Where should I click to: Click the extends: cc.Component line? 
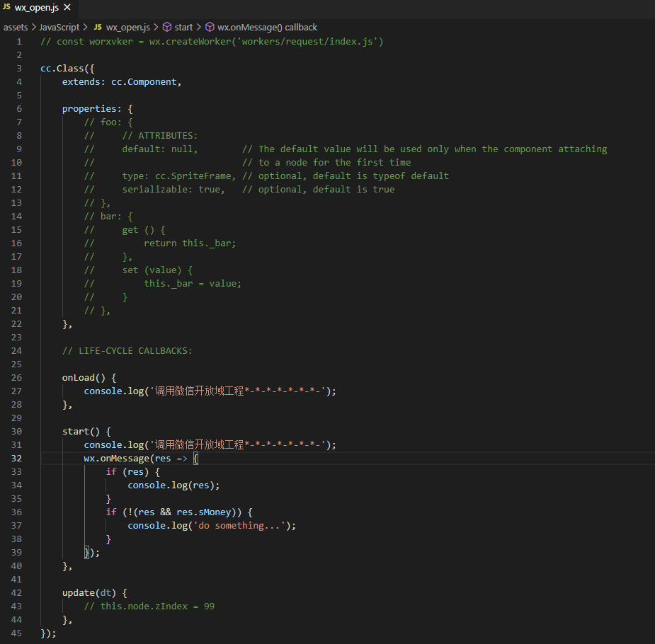121,81
